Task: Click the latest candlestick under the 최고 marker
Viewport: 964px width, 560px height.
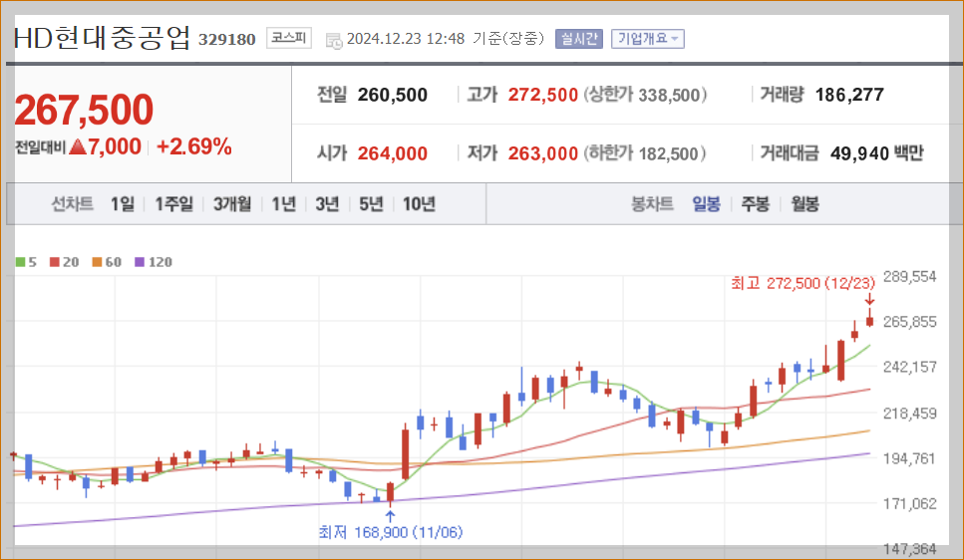Action: click(x=870, y=319)
